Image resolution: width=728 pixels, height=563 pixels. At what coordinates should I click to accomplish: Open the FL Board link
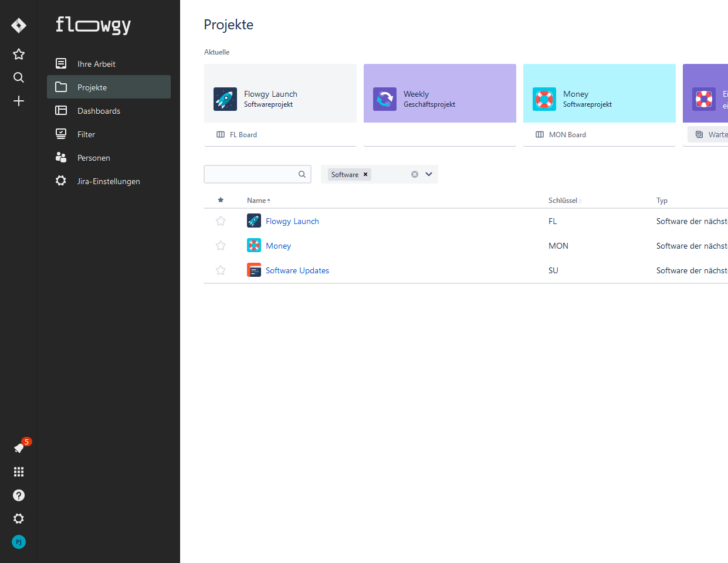[x=237, y=134]
